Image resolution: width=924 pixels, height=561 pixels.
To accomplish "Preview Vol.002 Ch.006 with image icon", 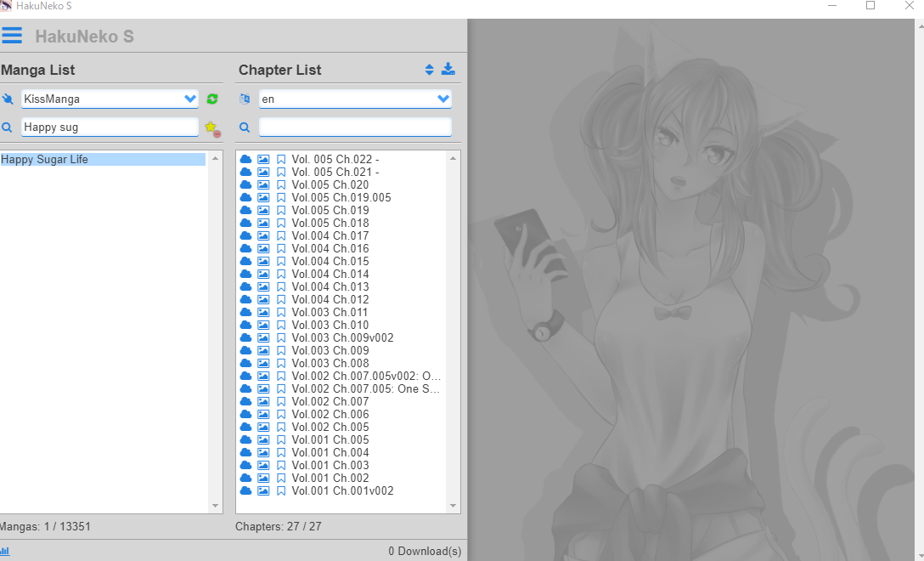I will (263, 414).
